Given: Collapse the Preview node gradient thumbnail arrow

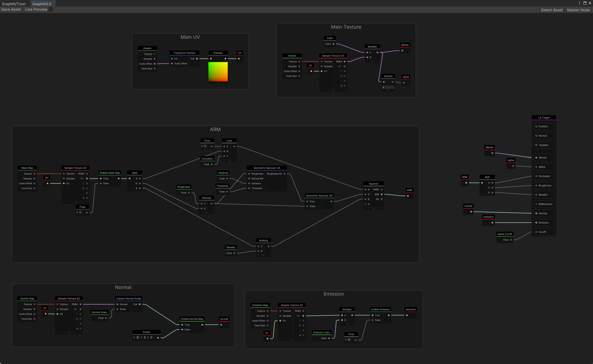Looking at the screenshot, I should [x=218, y=83].
